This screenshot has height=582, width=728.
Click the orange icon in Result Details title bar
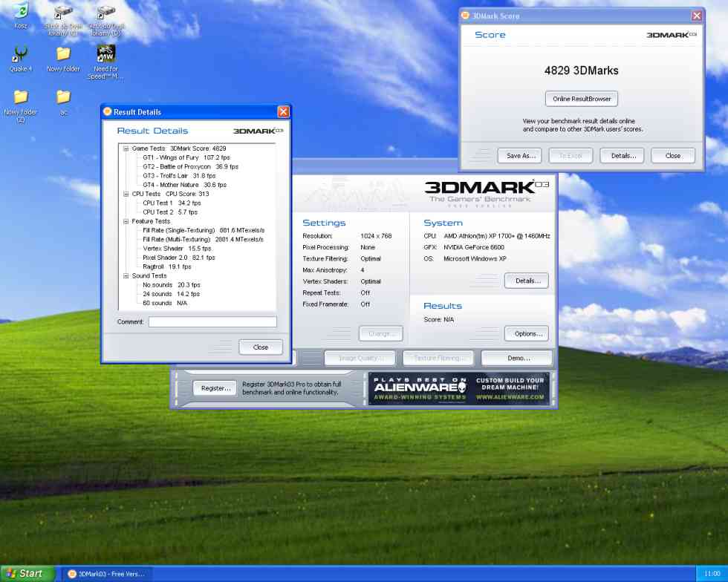pyautogui.click(x=107, y=111)
